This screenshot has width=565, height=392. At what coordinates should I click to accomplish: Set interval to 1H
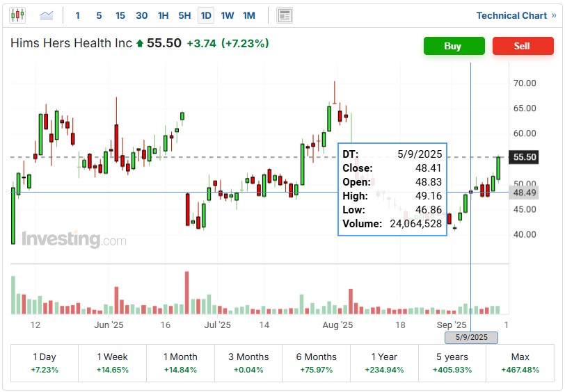[164, 15]
